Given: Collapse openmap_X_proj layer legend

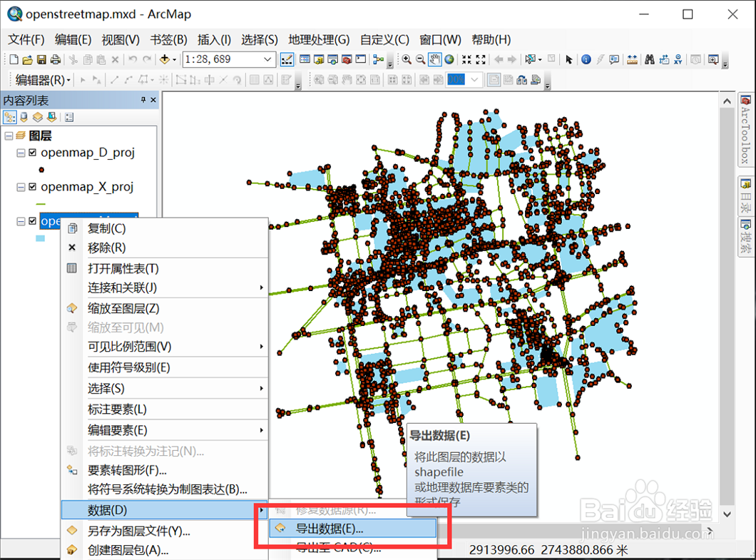Looking at the screenshot, I should click(21, 187).
